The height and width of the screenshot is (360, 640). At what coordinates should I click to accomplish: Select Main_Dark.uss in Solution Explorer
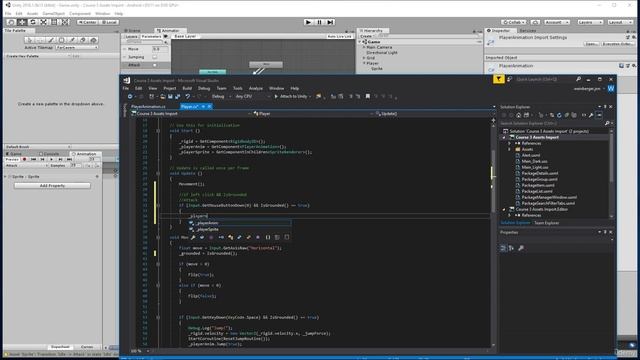(534, 161)
